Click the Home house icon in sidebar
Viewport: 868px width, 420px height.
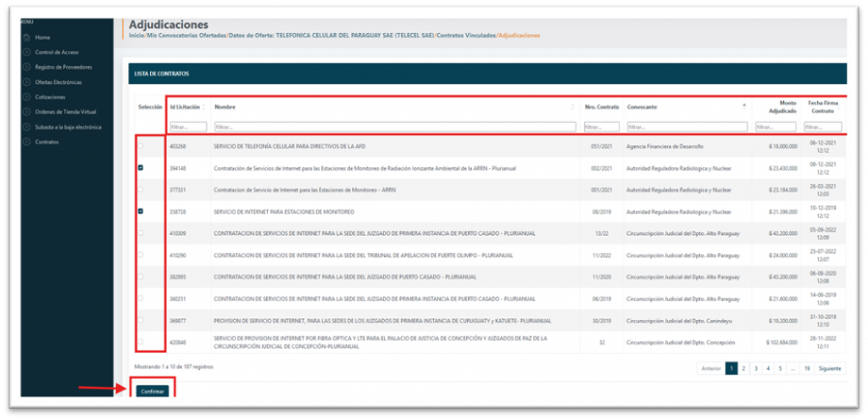coord(26,37)
